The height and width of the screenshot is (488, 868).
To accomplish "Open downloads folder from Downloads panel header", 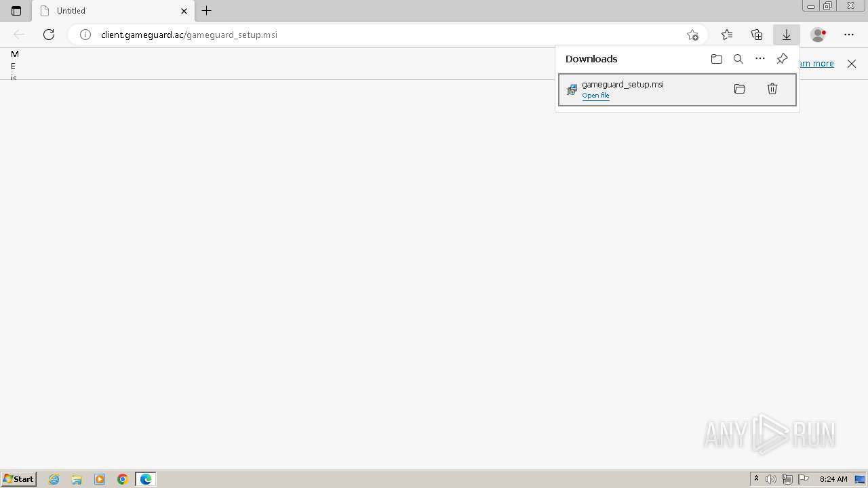I will [717, 59].
